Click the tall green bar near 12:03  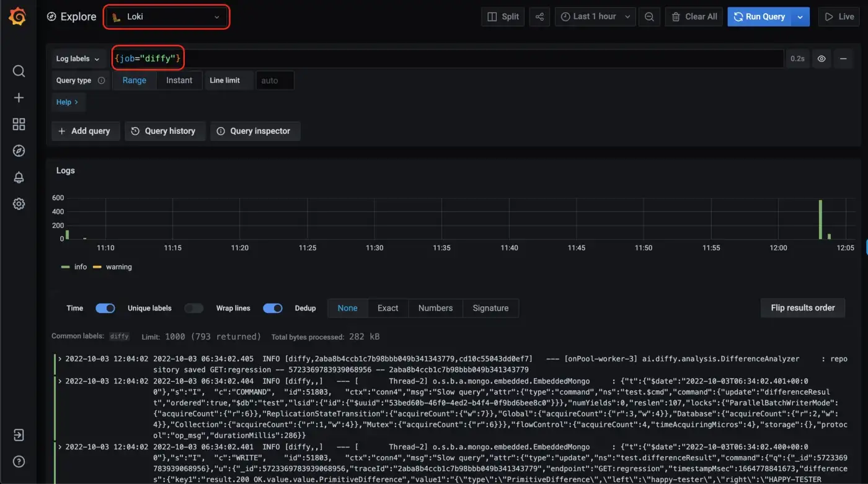[x=820, y=219]
